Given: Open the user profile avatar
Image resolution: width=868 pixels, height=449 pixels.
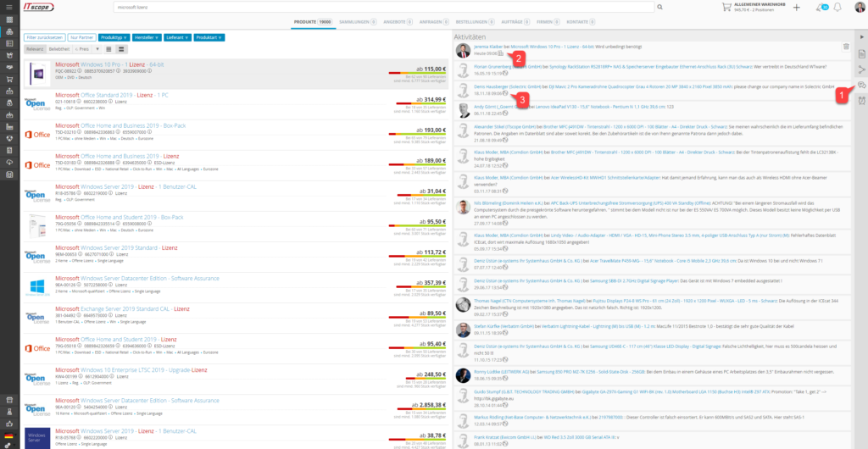Looking at the screenshot, I should tap(860, 7).
